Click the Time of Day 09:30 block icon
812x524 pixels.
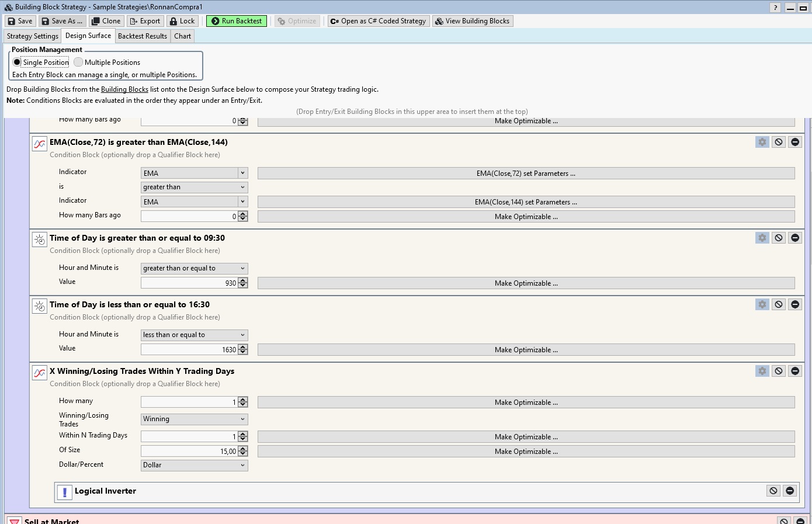pyautogui.click(x=39, y=240)
